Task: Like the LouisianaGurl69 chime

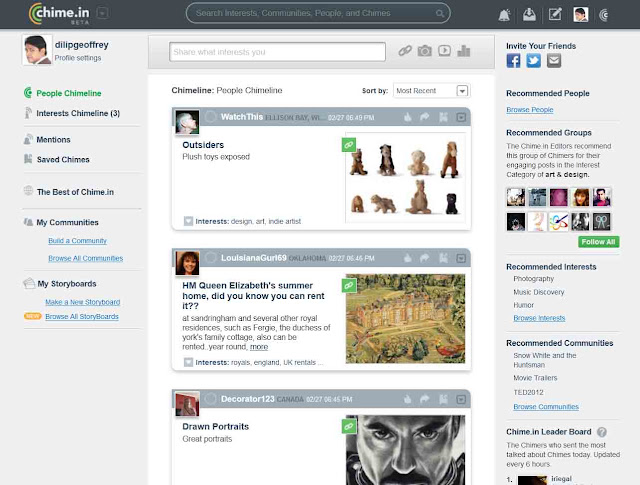Action: [x=407, y=258]
